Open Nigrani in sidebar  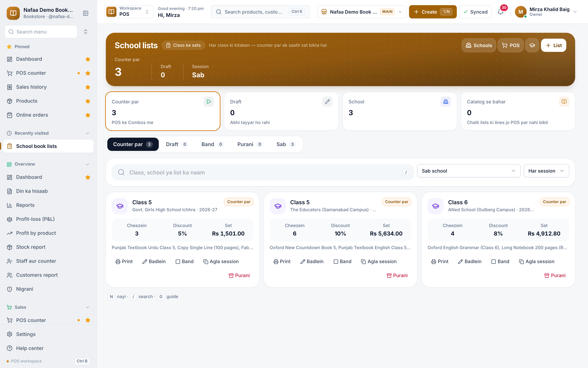[48, 289]
